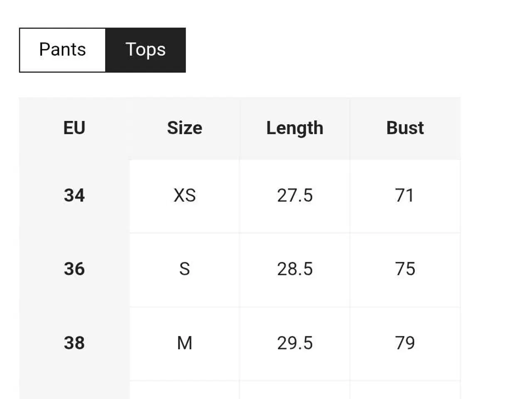This screenshot has height=399, width=532.
Task: Click the 28.5 length value
Action: click(x=295, y=269)
